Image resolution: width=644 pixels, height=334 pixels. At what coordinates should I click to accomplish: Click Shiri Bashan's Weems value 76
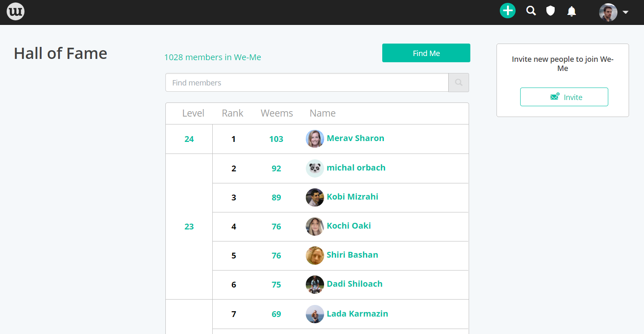point(276,256)
